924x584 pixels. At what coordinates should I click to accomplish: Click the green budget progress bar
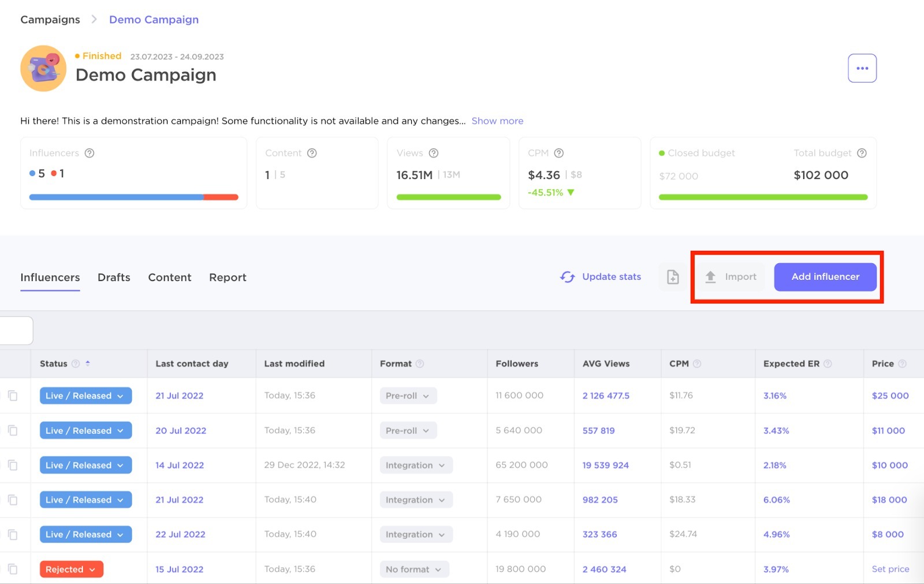(x=762, y=197)
